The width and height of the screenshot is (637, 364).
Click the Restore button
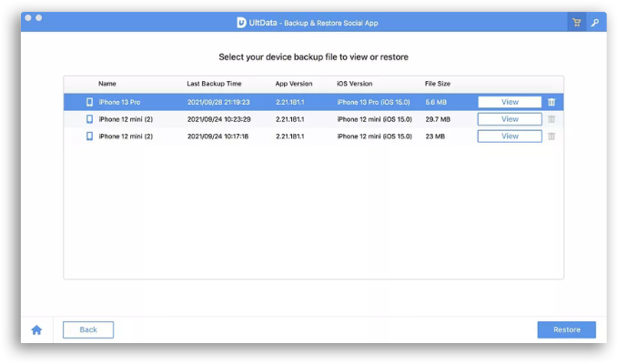click(566, 329)
